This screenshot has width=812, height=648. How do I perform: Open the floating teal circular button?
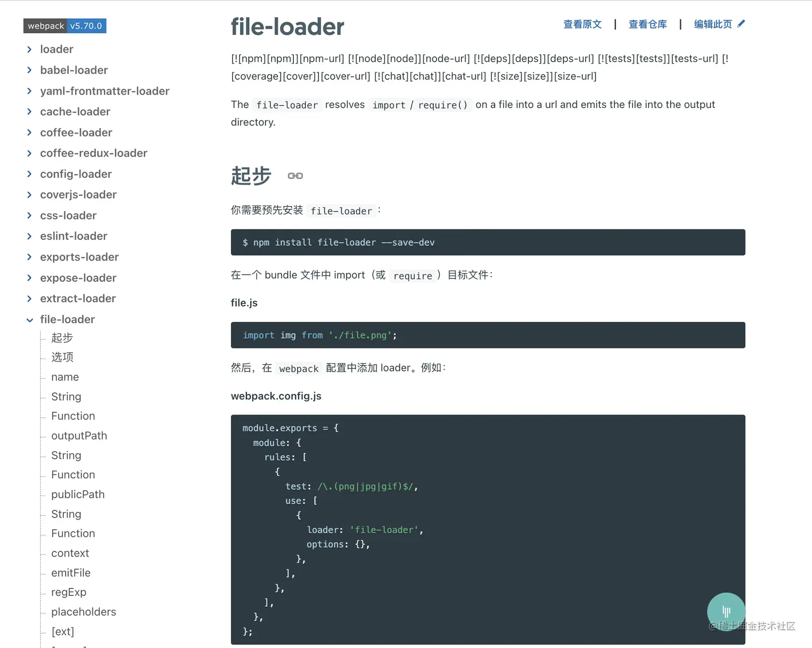[726, 611]
